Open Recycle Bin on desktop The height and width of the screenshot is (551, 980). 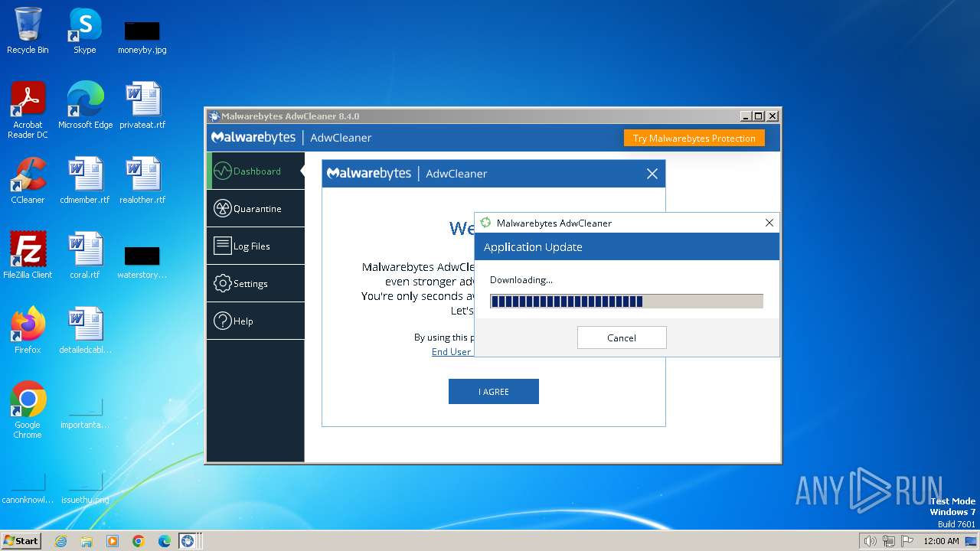28,31
